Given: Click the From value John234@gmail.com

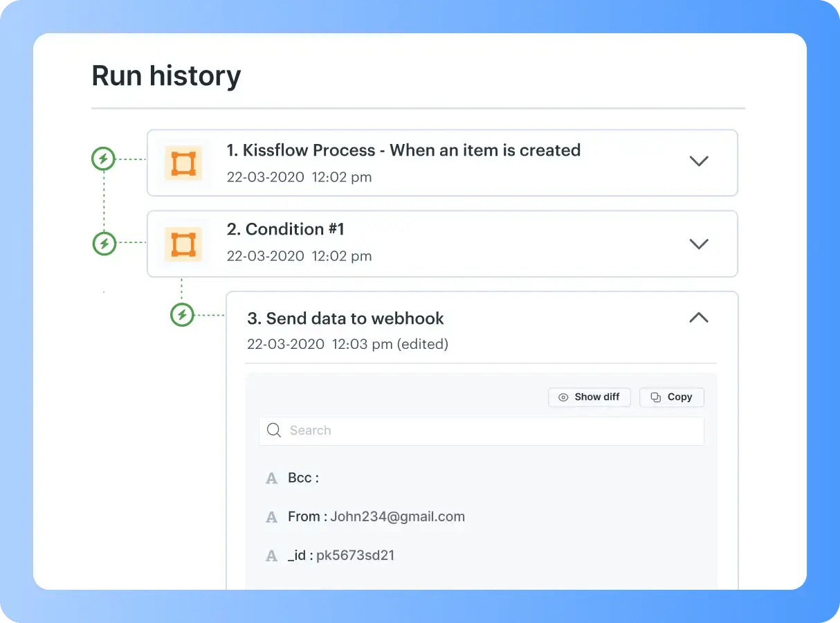Looking at the screenshot, I should point(398,516).
